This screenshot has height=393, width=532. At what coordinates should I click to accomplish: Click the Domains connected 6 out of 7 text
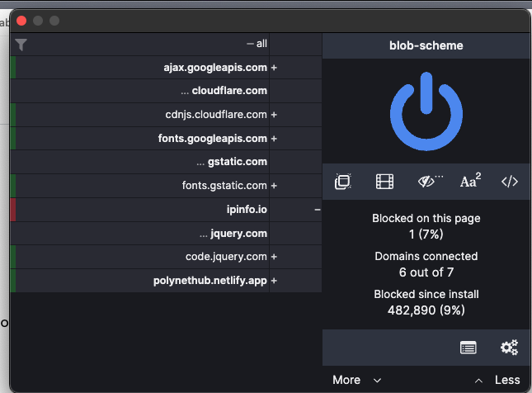pos(426,264)
